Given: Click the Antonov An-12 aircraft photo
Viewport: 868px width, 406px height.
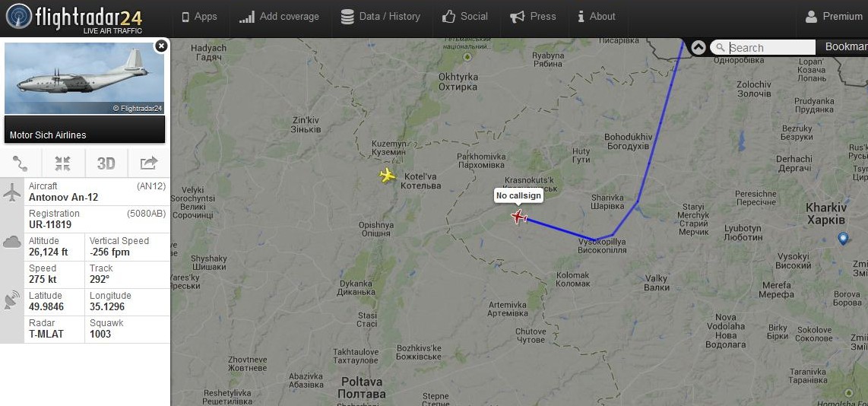Looking at the screenshot, I should coord(84,78).
